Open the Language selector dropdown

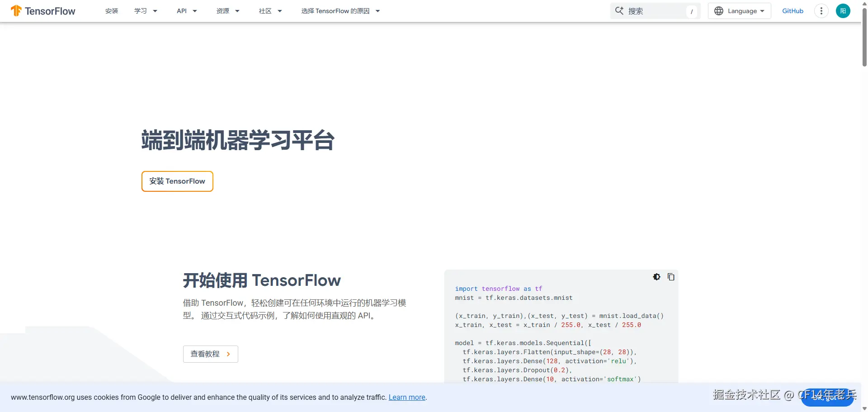[740, 11]
